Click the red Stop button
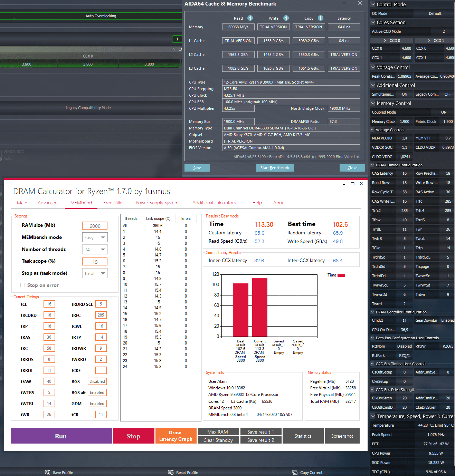This screenshot has height=476, width=455. click(x=134, y=436)
